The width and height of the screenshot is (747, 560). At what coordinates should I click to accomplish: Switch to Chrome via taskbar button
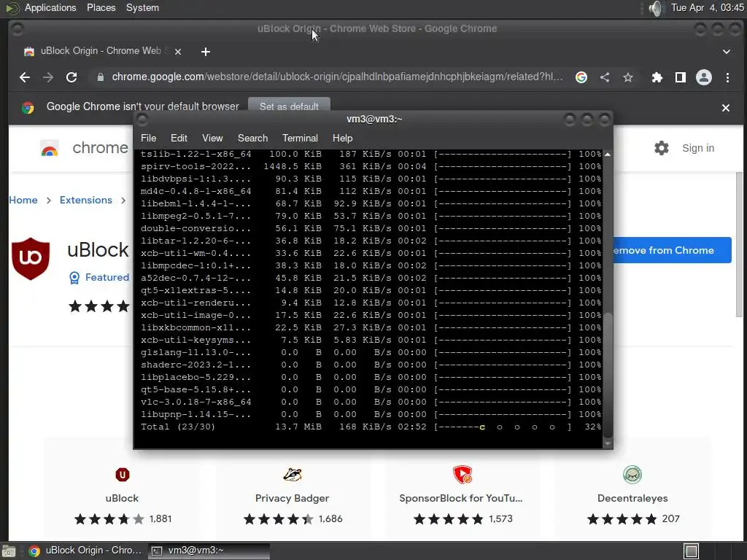click(x=86, y=551)
